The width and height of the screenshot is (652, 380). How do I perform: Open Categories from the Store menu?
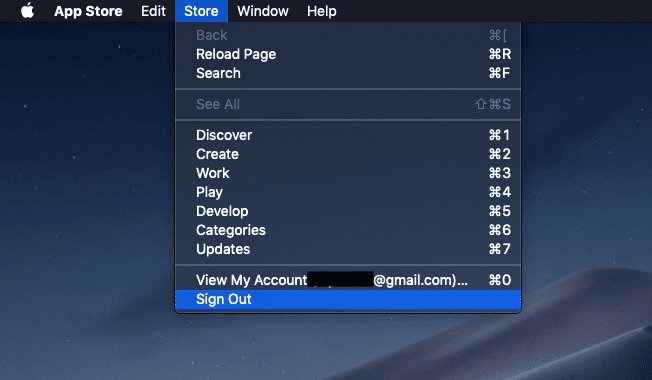[x=348, y=230]
